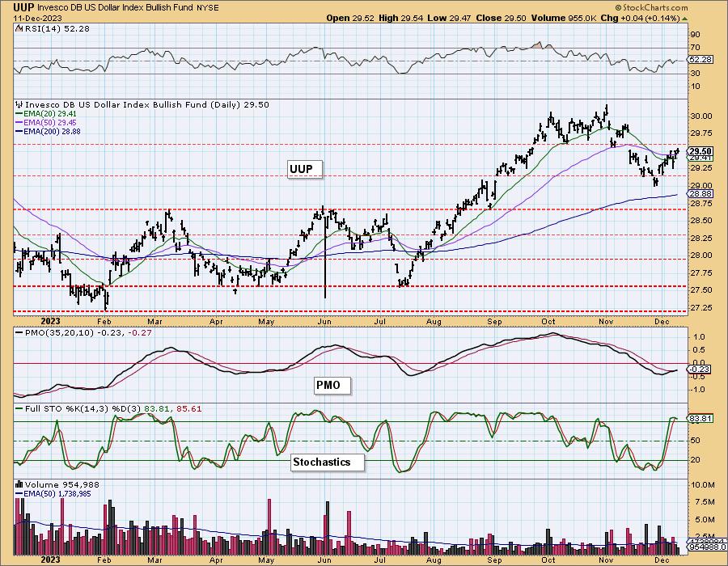Click the Open 29.52 value
The width and height of the screenshot is (728, 566).
click(350, 19)
